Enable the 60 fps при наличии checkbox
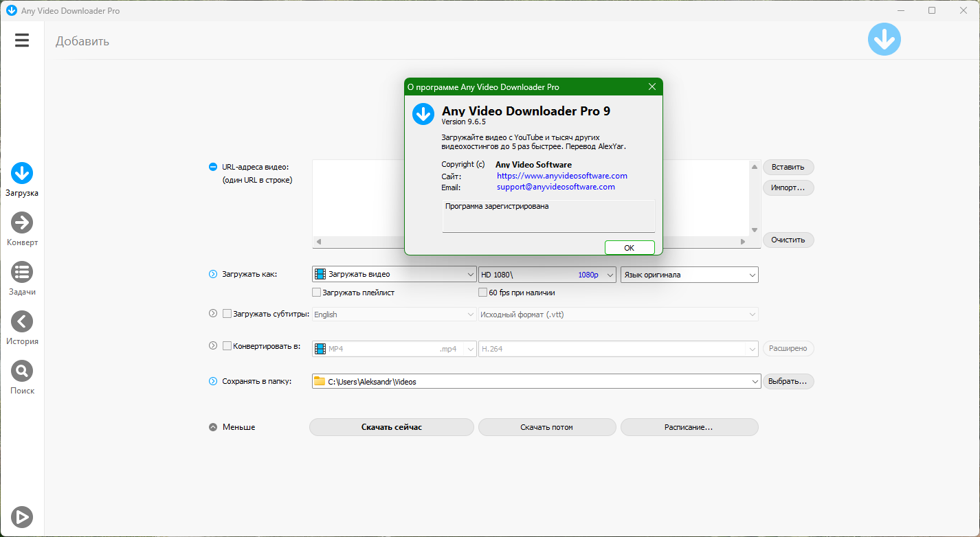 tap(483, 293)
